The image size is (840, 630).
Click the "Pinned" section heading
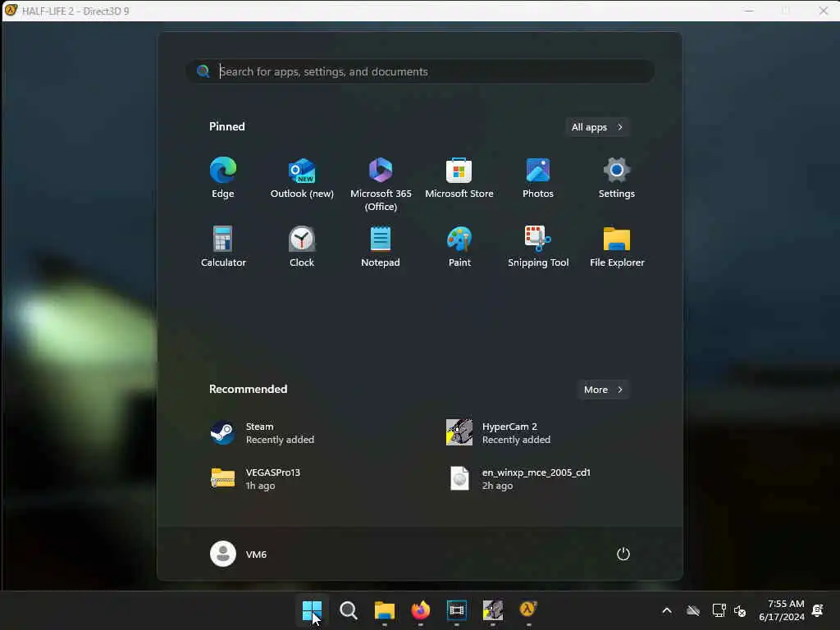226,126
